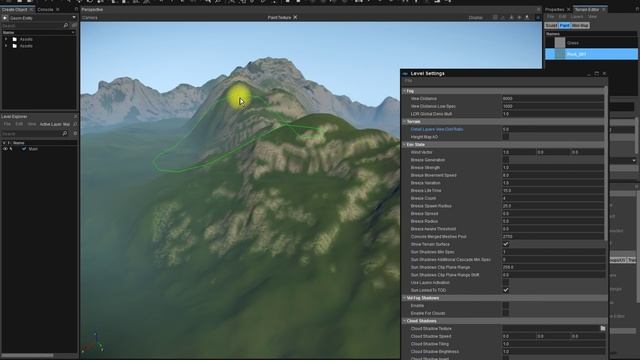Click the Geom Entity type icon

(5, 18)
